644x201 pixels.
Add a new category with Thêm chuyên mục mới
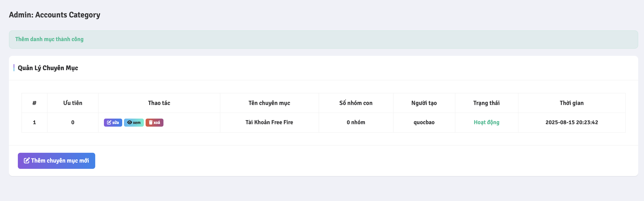tap(56, 161)
